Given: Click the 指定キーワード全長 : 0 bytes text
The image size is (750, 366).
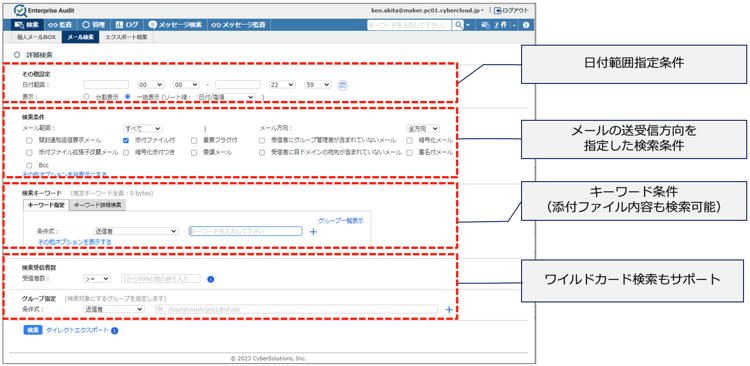Looking at the screenshot, I should click(x=111, y=193).
